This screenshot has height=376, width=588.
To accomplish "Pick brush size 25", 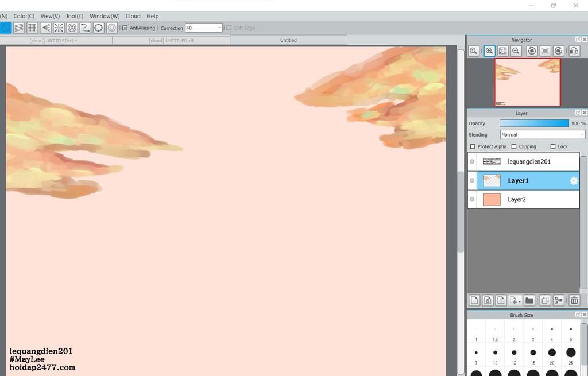I will coord(571,356).
